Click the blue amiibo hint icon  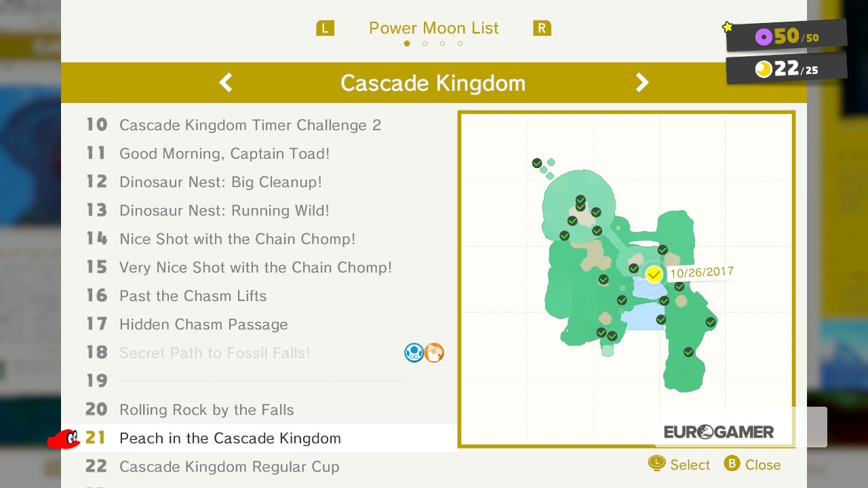coord(414,352)
